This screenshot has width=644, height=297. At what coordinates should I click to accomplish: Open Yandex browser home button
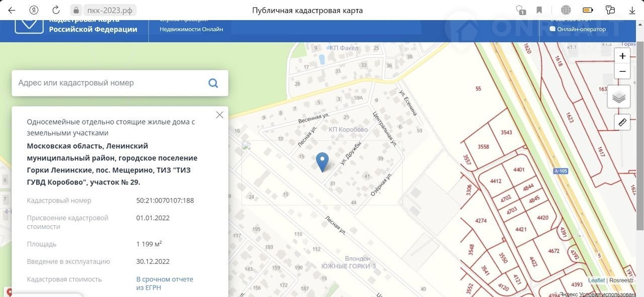34,10
